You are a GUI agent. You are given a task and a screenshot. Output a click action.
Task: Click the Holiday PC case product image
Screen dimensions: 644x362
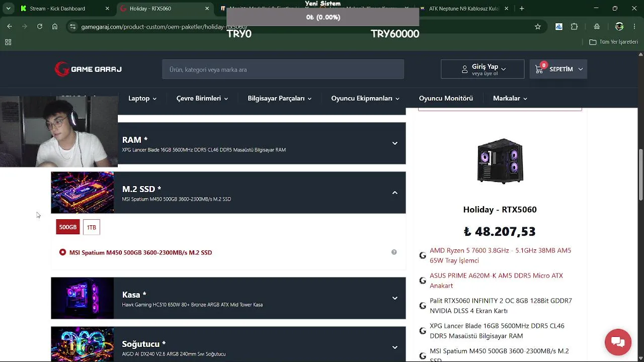pyautogui.click(x=500, y=161)
